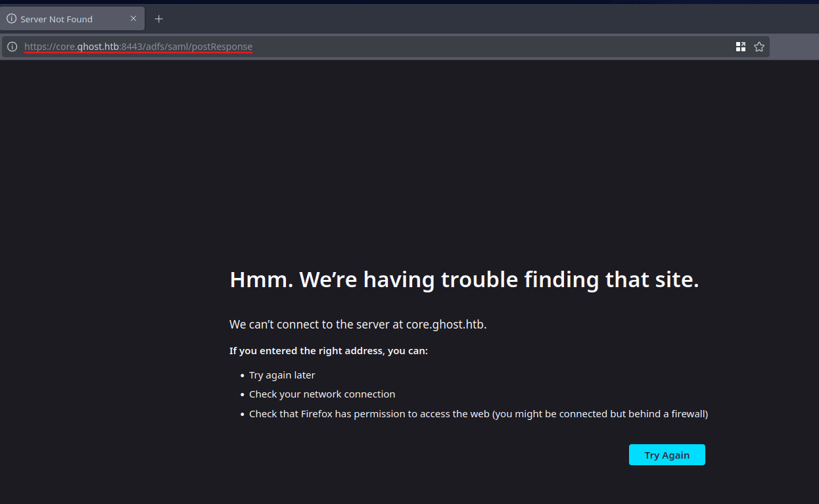Click the grid icon beside the bookmark star
This screenshot has height=504, width=819.
(741, 47)
